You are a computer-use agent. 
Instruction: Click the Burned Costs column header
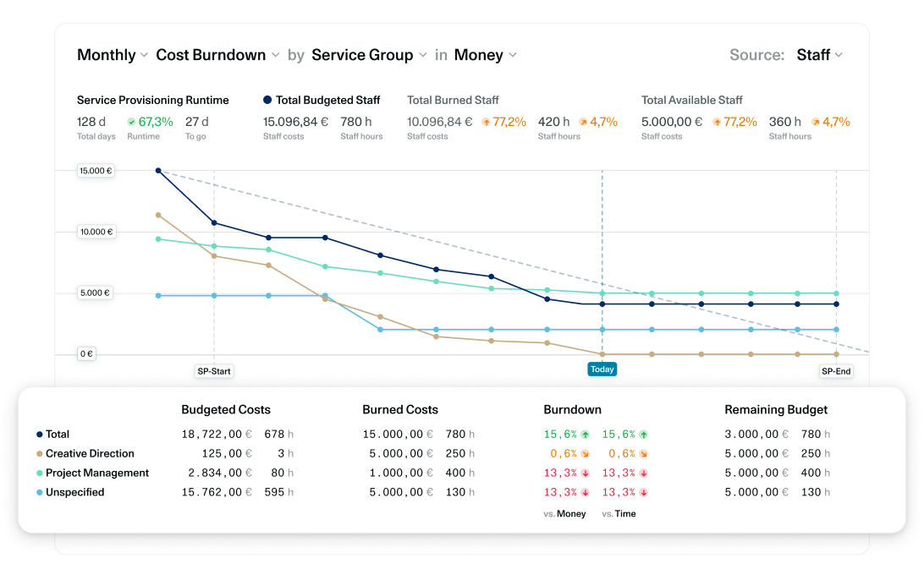pyautogui.click(x=400, y=410)
